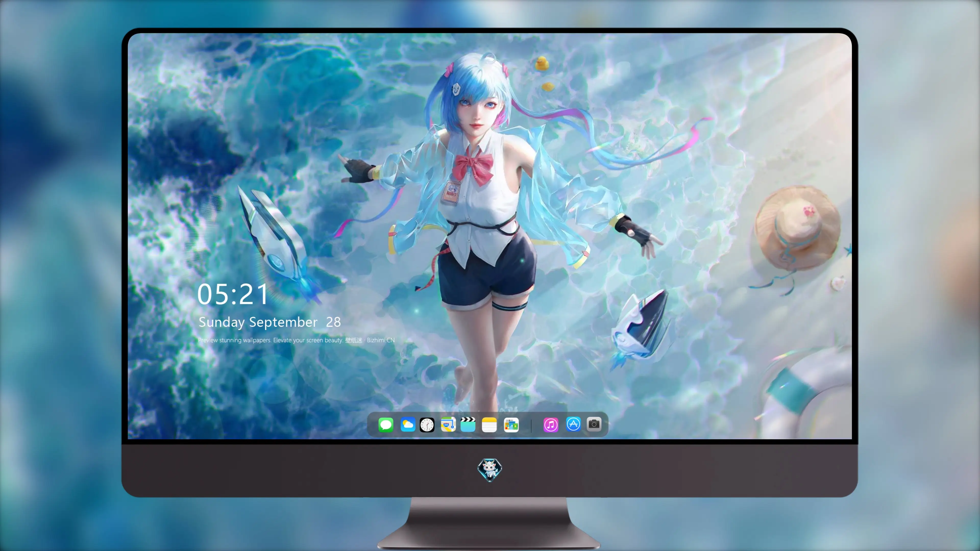The height and width of the screenshot is (551, 980).
Task: Open the Maps app in the dock
Action: 448,425
